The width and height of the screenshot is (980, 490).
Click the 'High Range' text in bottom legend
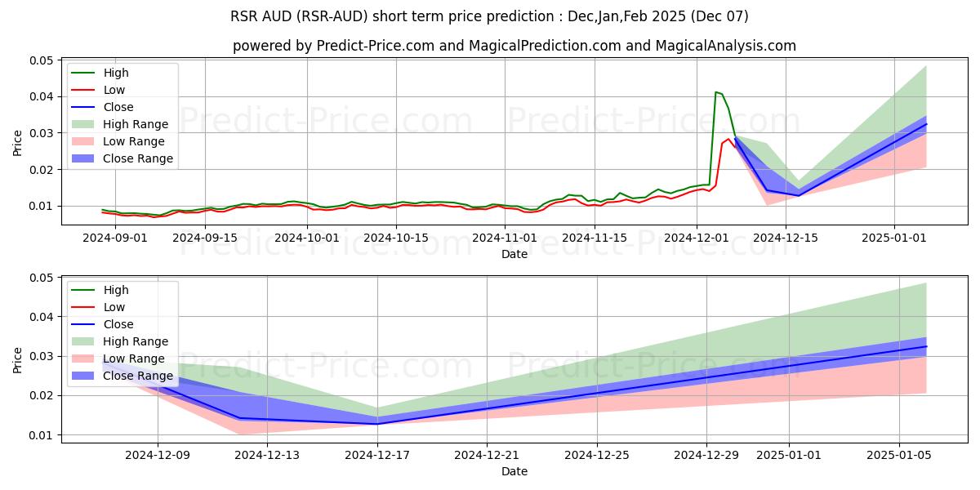pyautogui.click(x=136, y=341)
